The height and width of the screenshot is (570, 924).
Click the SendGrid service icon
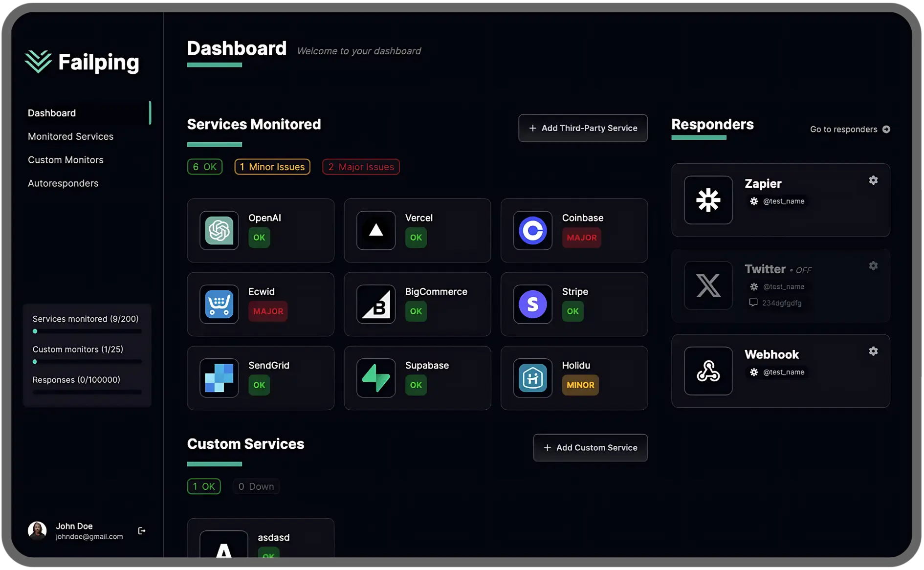pyautogui.click(x=219, y=377)
